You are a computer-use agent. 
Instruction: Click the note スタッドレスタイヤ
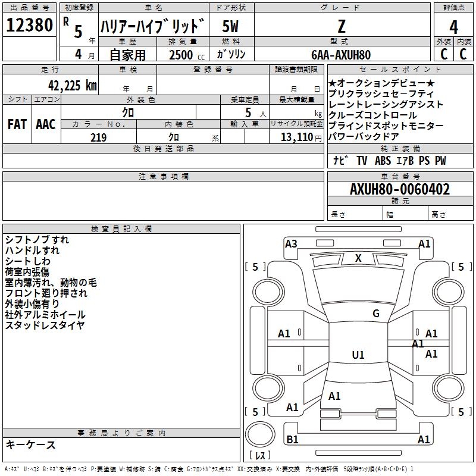point(45,325)
